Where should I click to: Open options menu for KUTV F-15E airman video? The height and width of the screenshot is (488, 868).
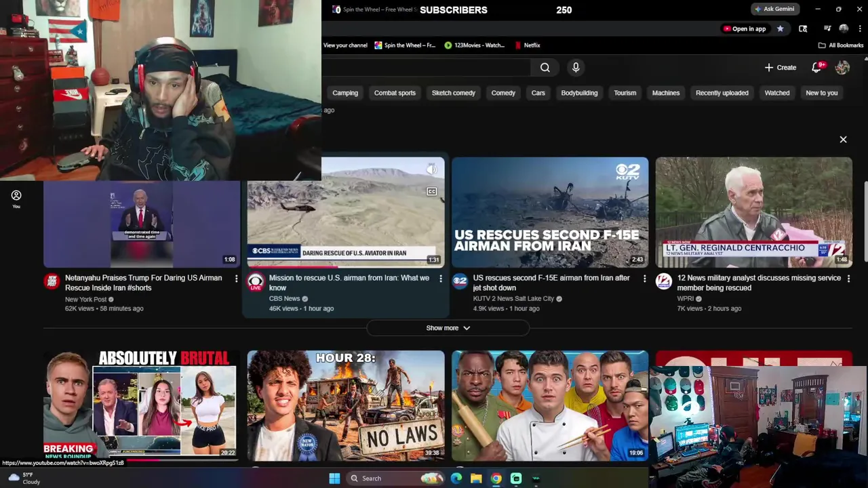pos(644,279)
